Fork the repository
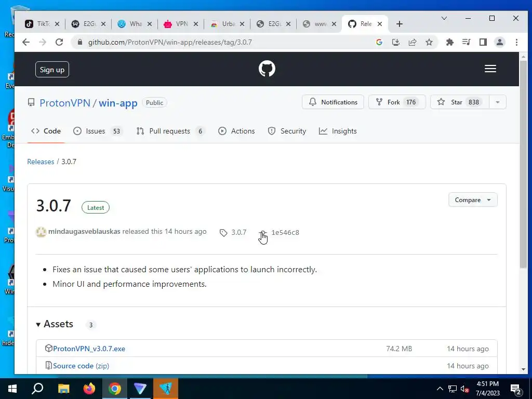The image size is (532, 399). [x=397, y=102]
